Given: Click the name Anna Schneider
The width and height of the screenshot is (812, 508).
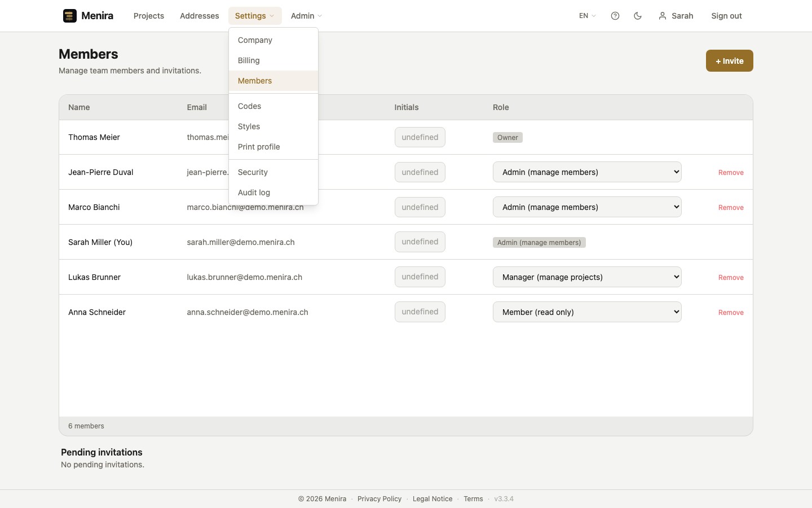Looking at the screenshot, I should (x=97, y=312).
